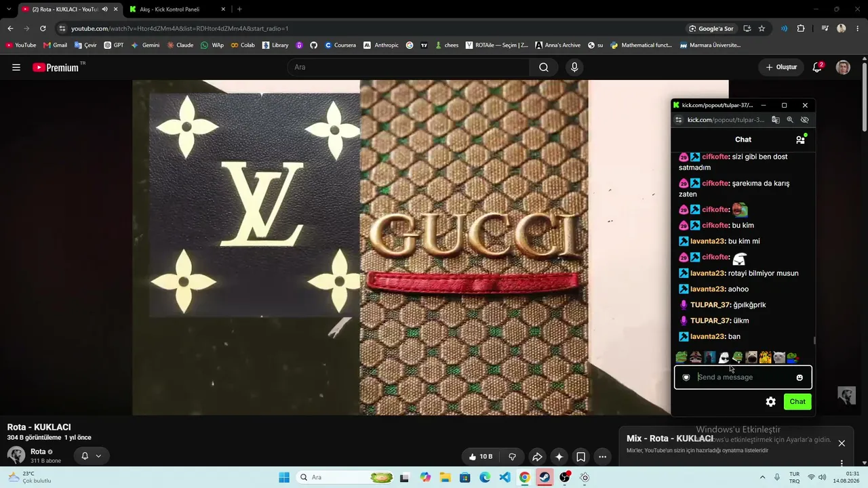The image size is (868, 488).
Task: Open the Rota channel name link
Action: point(38,451)
